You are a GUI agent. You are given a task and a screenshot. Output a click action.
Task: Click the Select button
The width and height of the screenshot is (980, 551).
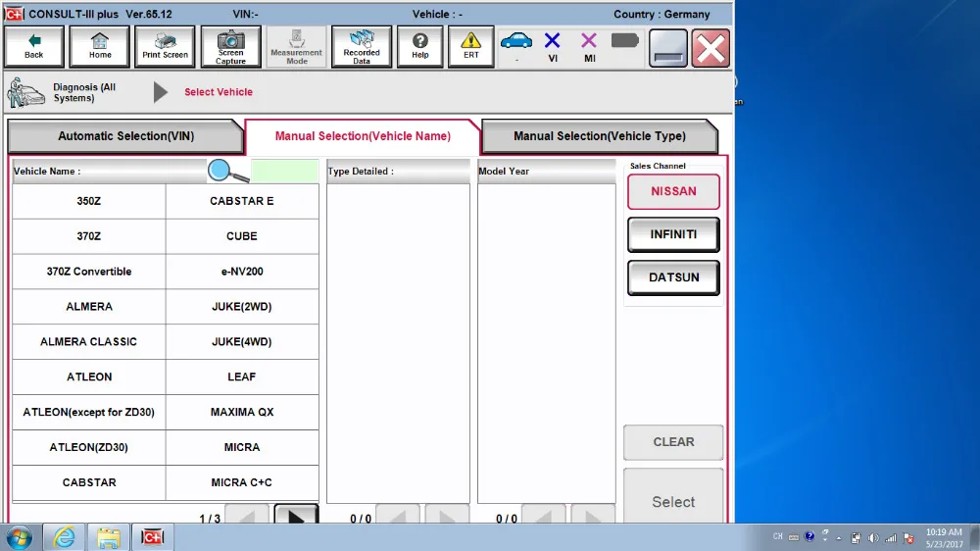[x=673, y=497]
